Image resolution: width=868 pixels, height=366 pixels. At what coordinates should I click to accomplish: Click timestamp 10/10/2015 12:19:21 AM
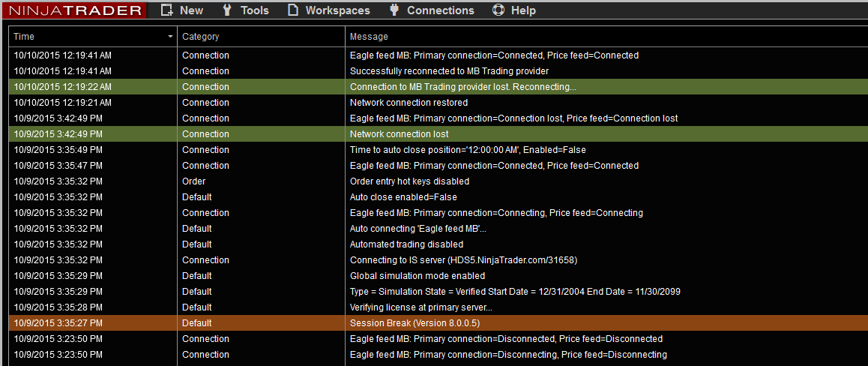(x=62, y=103)
